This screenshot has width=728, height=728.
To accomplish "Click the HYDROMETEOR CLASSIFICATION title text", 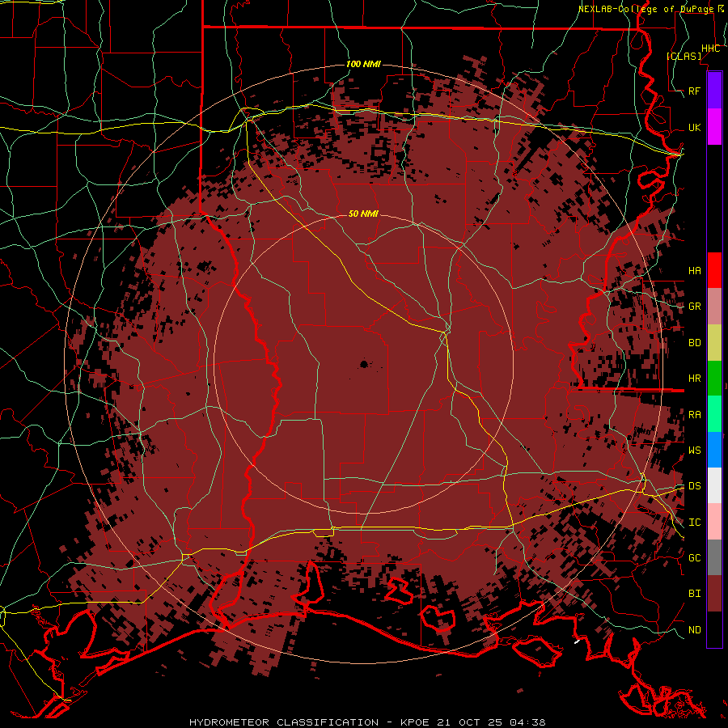I will (x=284, y=722).
